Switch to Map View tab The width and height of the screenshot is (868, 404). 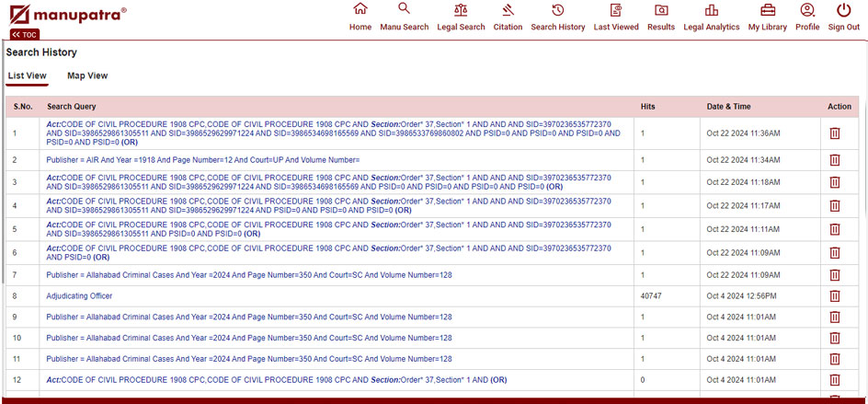click(87, 75)
